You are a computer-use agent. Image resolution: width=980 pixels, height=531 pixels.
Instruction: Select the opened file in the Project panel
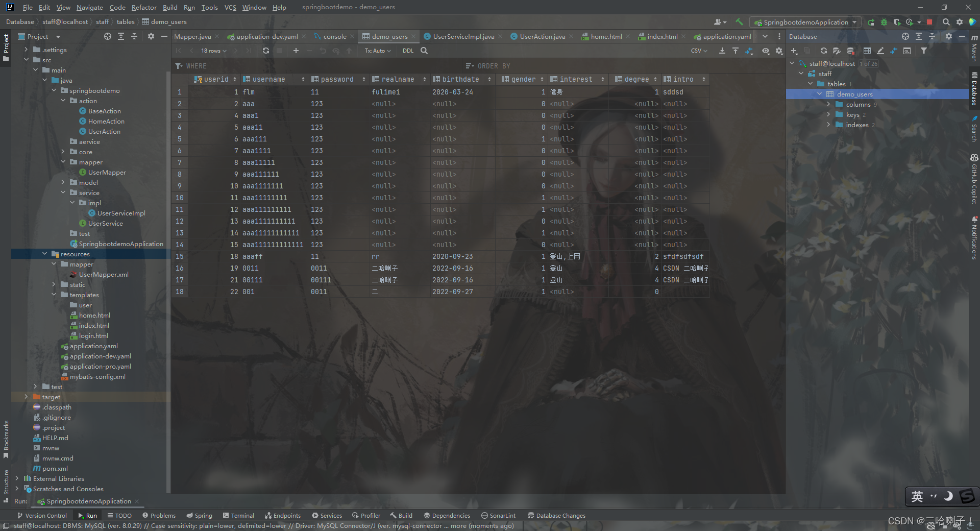[x=107, y=36]
